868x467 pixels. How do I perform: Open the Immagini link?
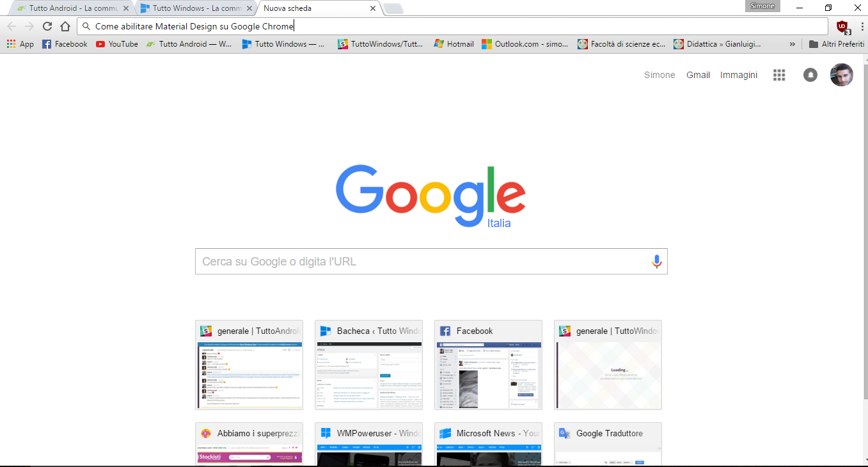(x=739, y=75)
